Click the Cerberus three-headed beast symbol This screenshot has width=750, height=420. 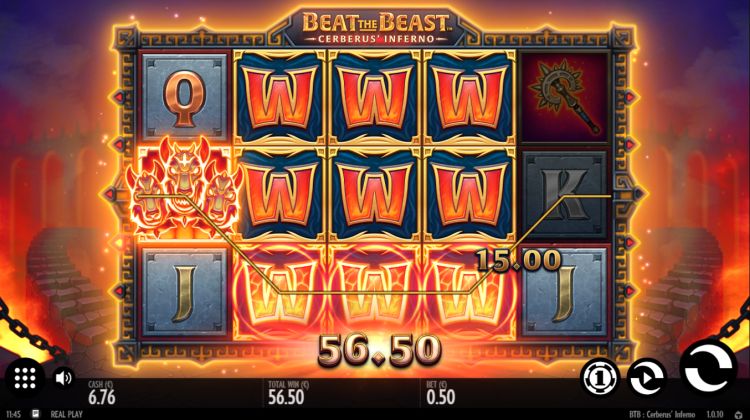click(x=184, y=188)
